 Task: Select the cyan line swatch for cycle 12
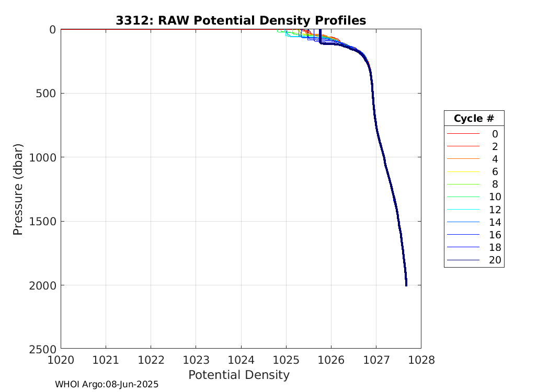tap(463, 209)
